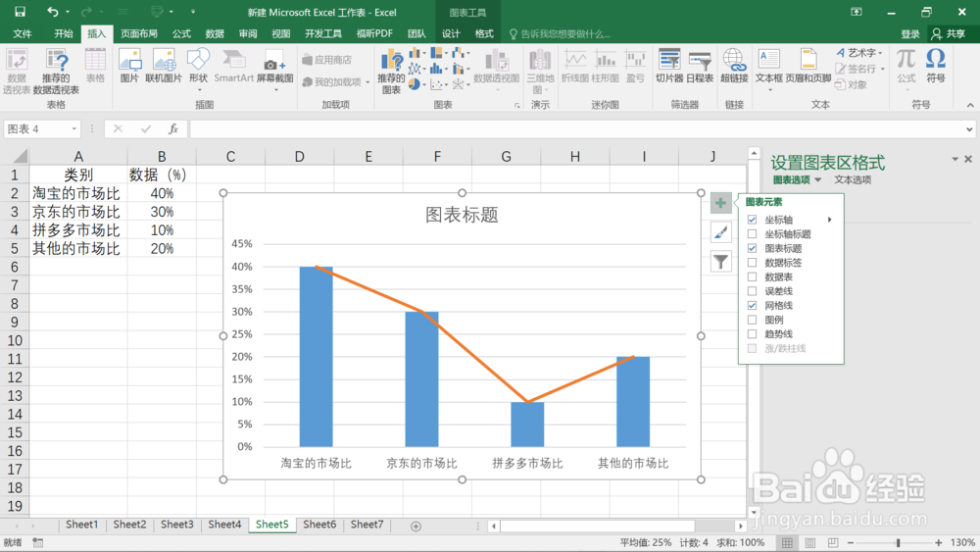Enable the 数据表 checkbox
Viewport: 980px width, 552px height.
pos(752,276)
